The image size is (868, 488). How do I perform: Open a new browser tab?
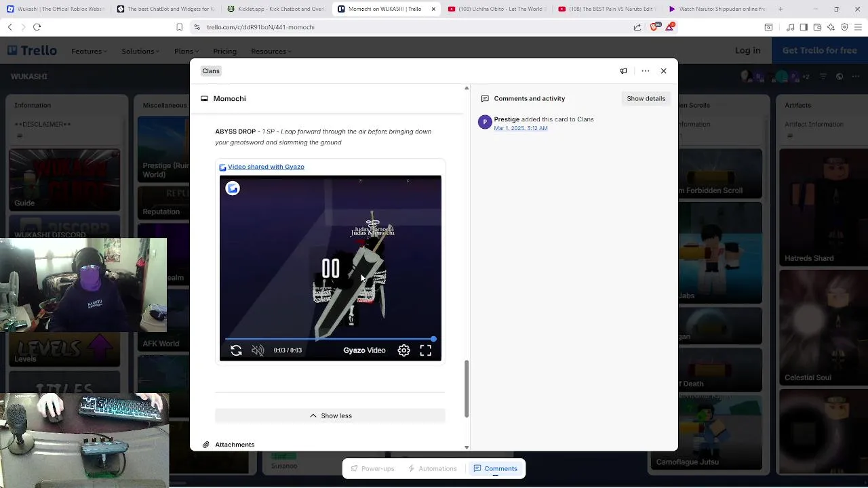pyautogui.click(x=781, y=9)
